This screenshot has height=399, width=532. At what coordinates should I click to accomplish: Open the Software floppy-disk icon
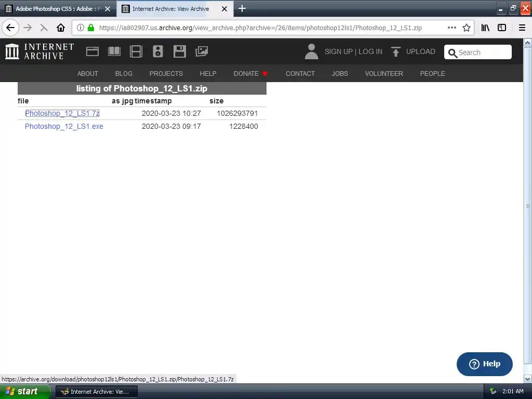tap(179, 51)
